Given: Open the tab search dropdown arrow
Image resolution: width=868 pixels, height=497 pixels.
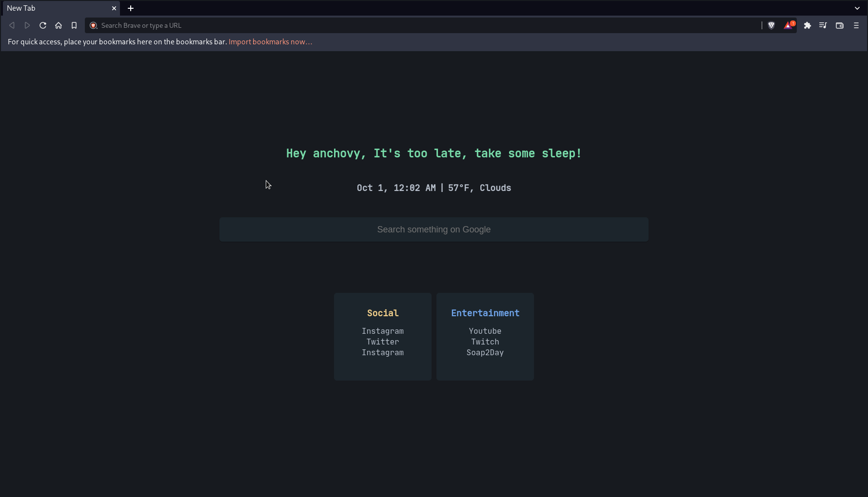Looking at the screenshot, I should pyautogui.click(x=857, y=8).
